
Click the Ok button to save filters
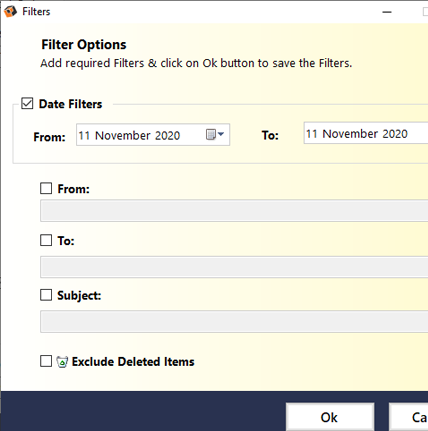point(330,417)
